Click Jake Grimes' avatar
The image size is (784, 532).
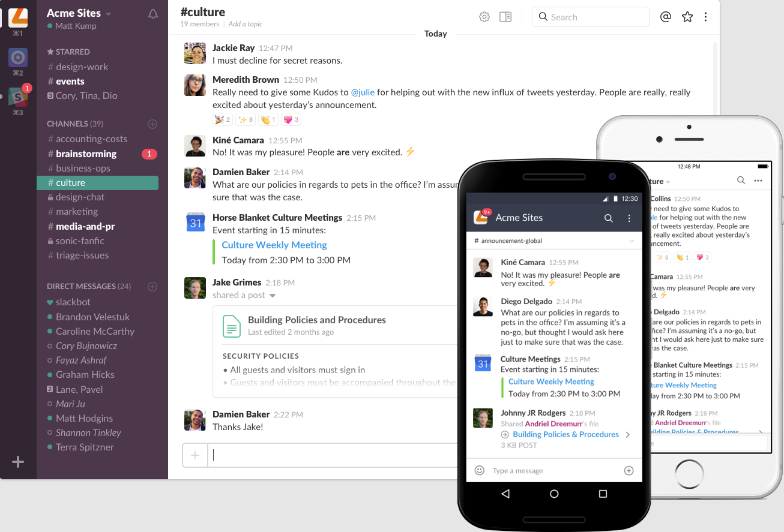point(196,288)
